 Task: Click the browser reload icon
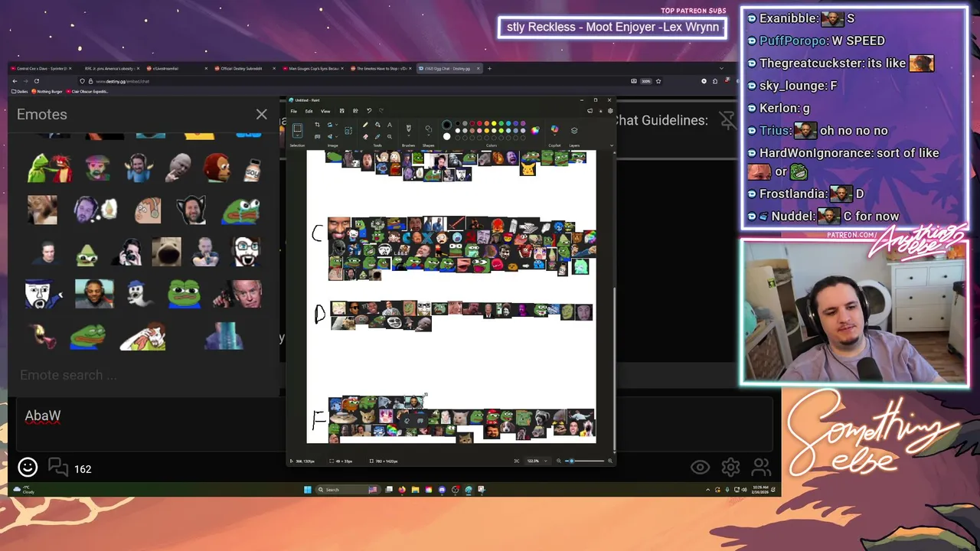pos(36,81)
